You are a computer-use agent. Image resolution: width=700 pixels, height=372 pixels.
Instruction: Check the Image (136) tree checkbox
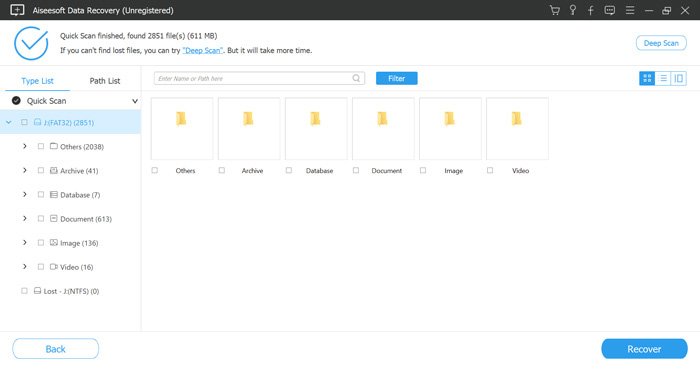coord(41,242)
